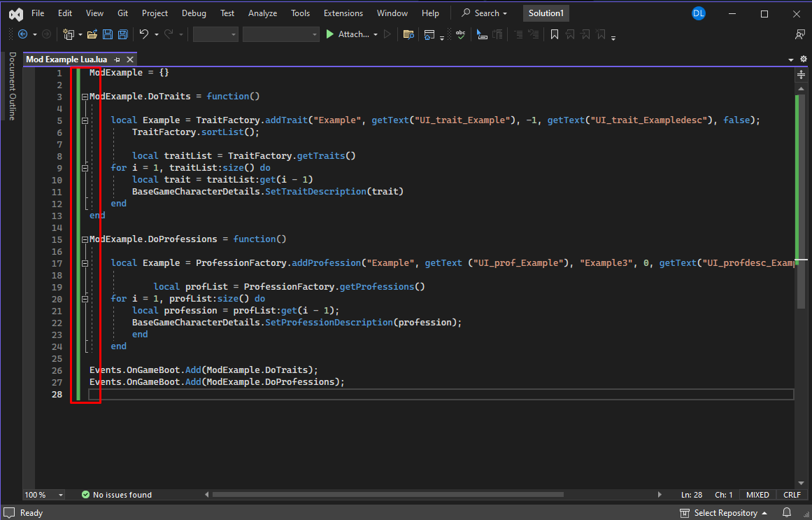Open the Debug menu
This screenshot has height=520, width=812.
[x=194, y=13]
